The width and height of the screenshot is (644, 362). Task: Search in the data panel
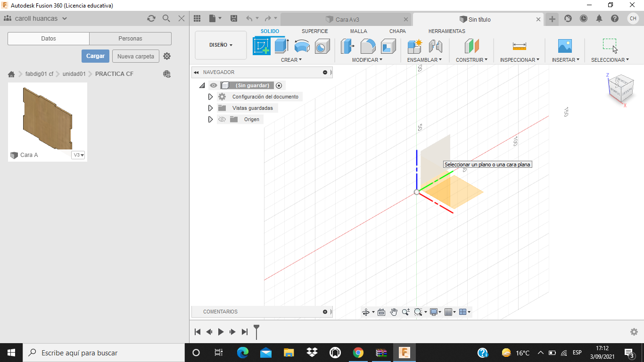click(x=166, y=18)
